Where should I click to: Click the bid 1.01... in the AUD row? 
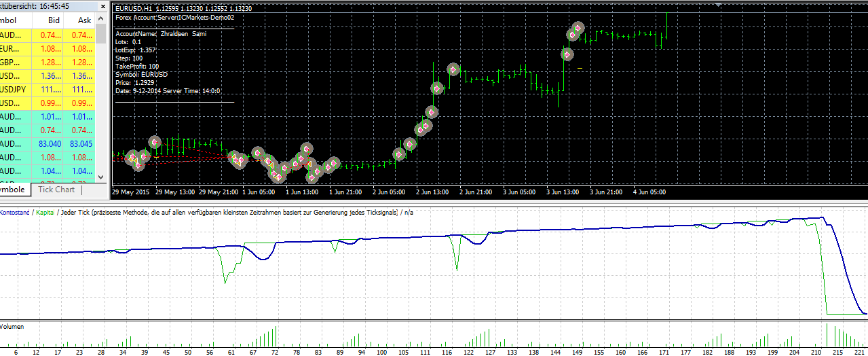point(51,117)
